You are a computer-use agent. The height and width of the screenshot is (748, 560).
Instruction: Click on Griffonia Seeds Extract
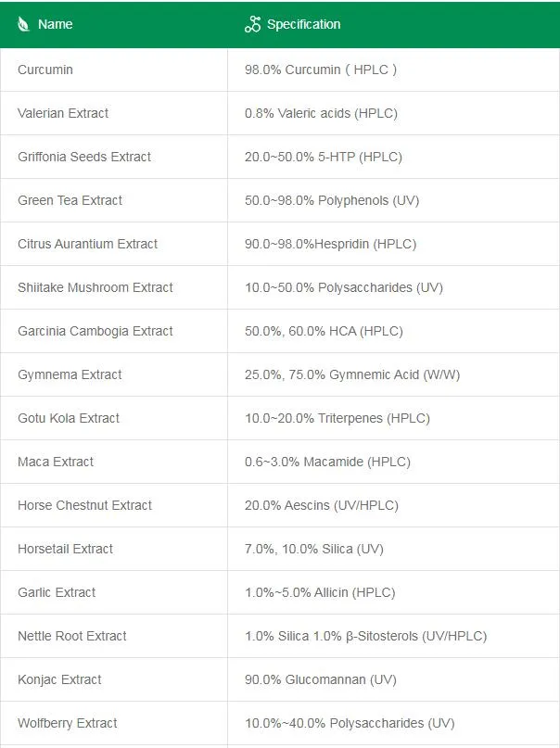point(84,157)
